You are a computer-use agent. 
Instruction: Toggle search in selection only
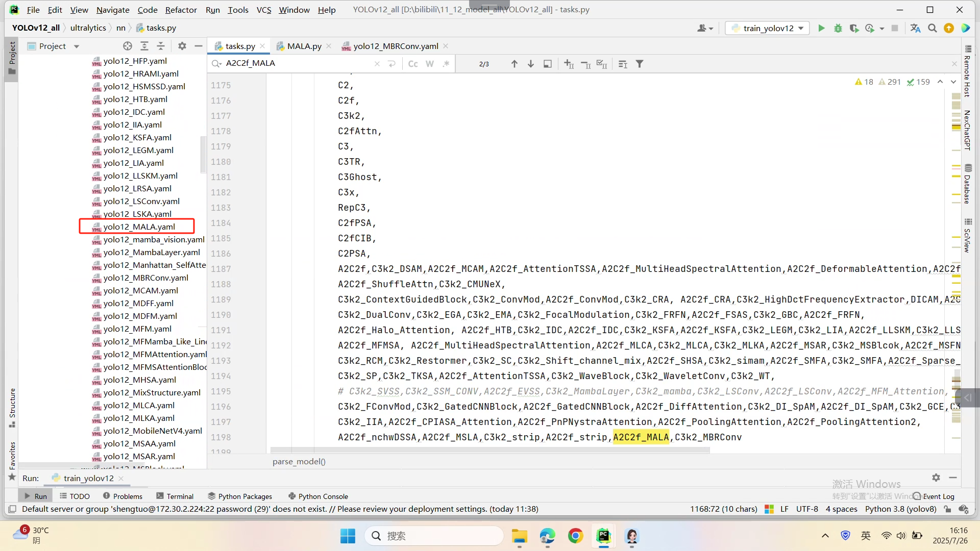pyautogui.click(x=548, y=64)
